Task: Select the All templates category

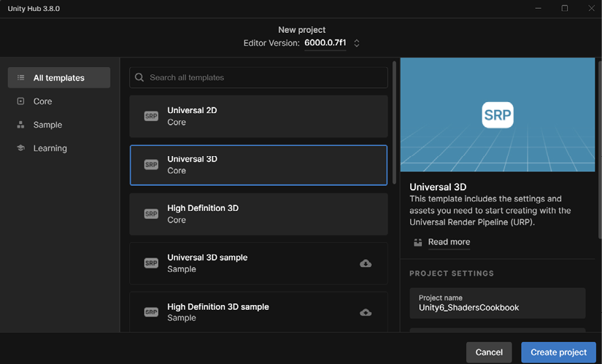Action: tap(59, 77)
